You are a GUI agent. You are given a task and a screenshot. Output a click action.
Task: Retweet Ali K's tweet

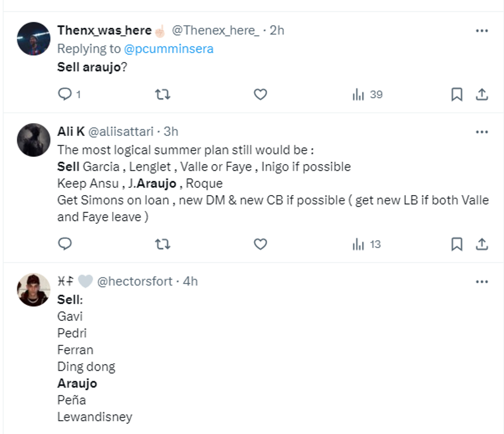164,244
